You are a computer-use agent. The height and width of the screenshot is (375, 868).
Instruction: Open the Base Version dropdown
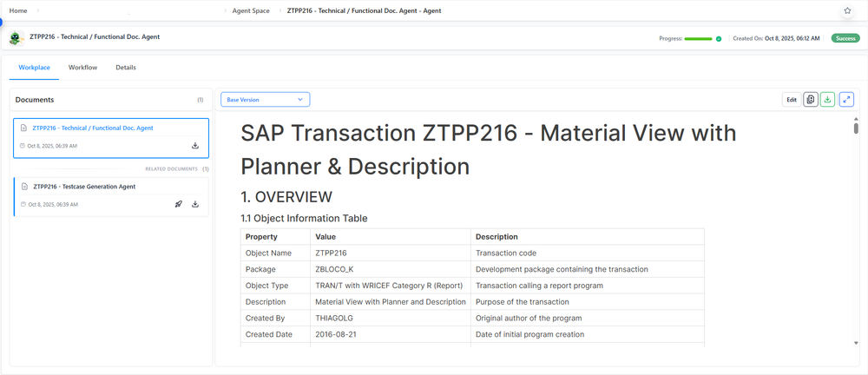(265, 100)
